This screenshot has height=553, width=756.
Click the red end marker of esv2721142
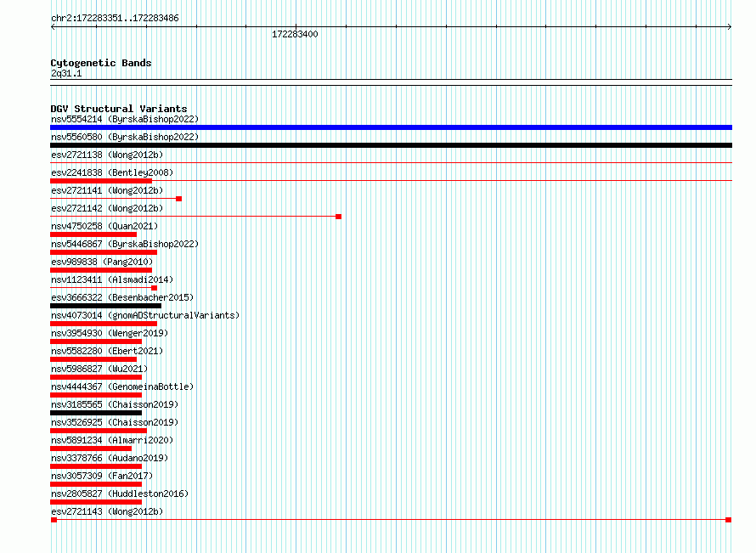pos(338,217)
